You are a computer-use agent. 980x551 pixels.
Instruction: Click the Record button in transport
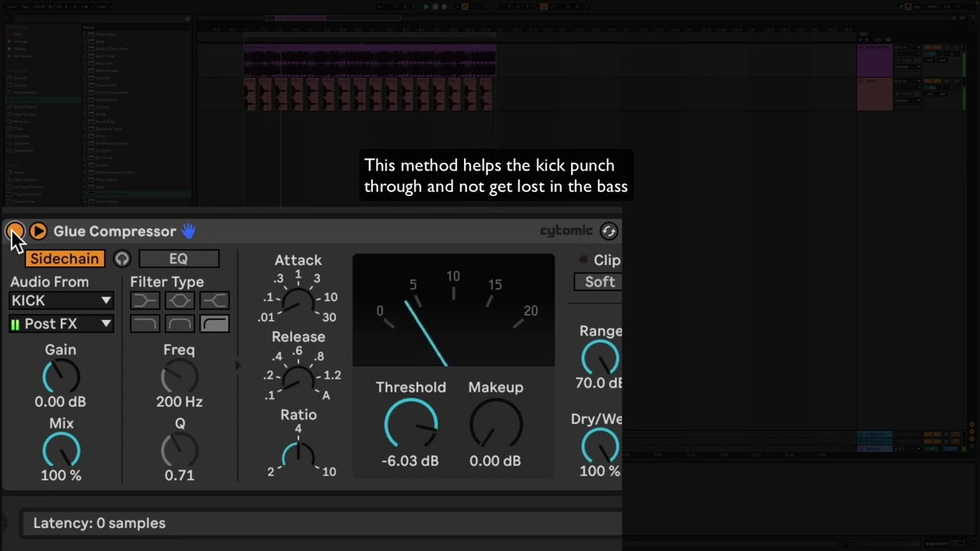pos(444,7)
